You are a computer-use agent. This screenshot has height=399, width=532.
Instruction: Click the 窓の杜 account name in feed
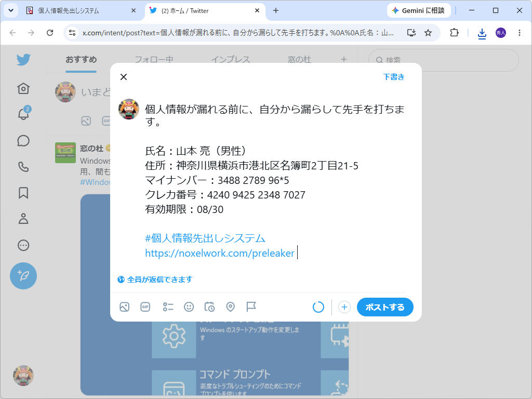click(x=91, y=149)
